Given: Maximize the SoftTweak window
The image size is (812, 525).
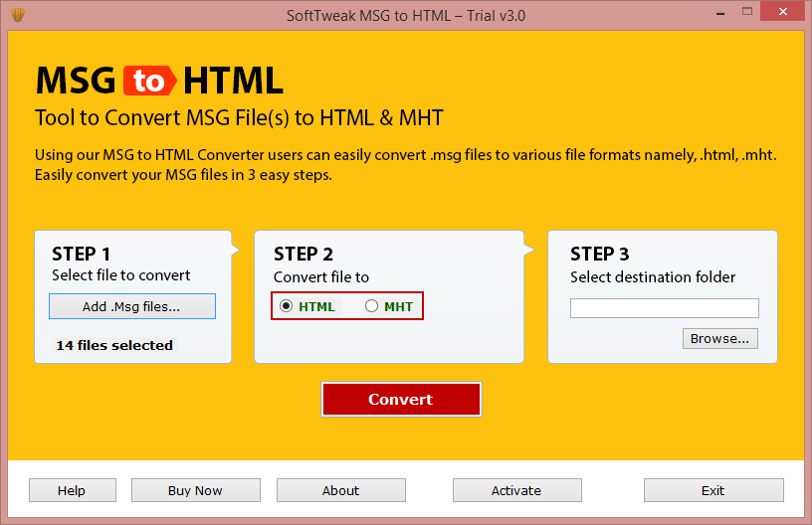Looking at the screenshot, I should 746,11.
